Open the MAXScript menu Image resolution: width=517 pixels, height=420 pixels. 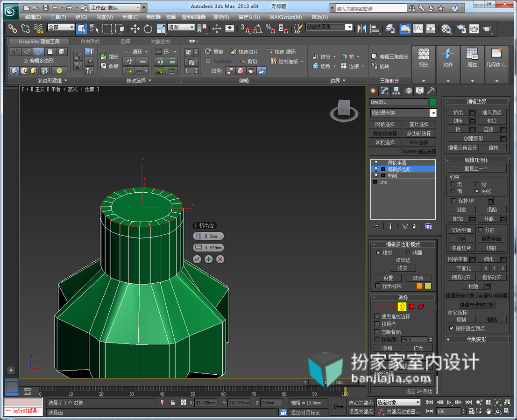285,17
